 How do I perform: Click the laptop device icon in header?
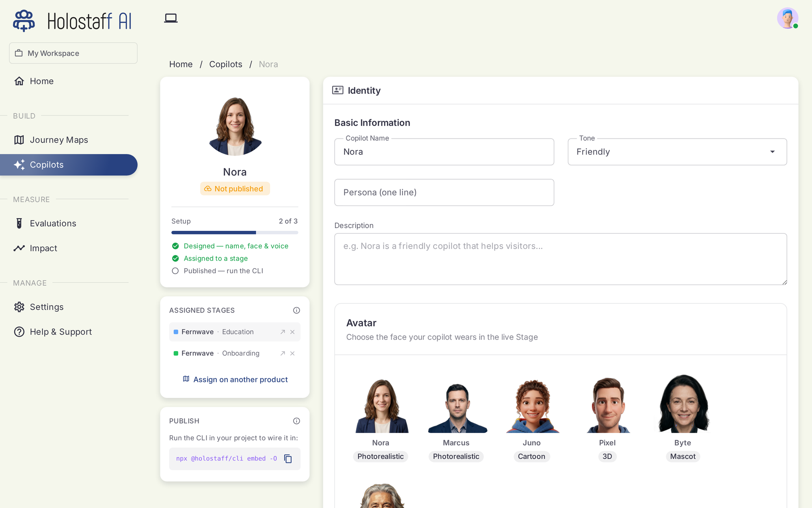coord(171,18)
